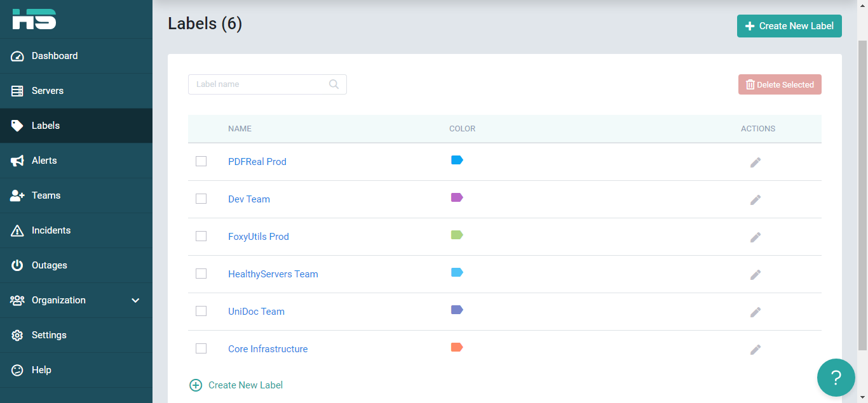This screenshot has height=403, width=868.
Task: Click the green color tag of FoxyUtils Prod
Action: coord(457,235)
